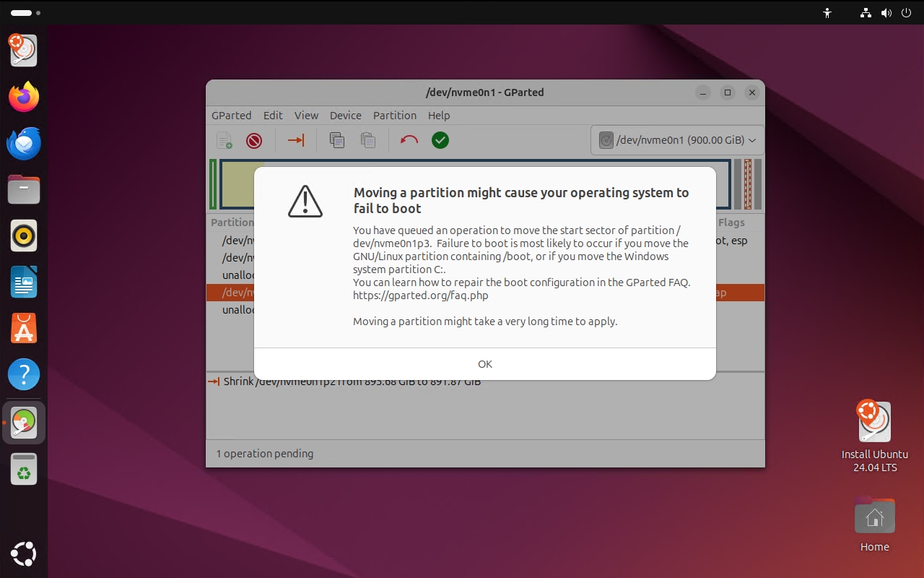
Task: Click the GParted icon in the dock
Action: tap(24, 423)
